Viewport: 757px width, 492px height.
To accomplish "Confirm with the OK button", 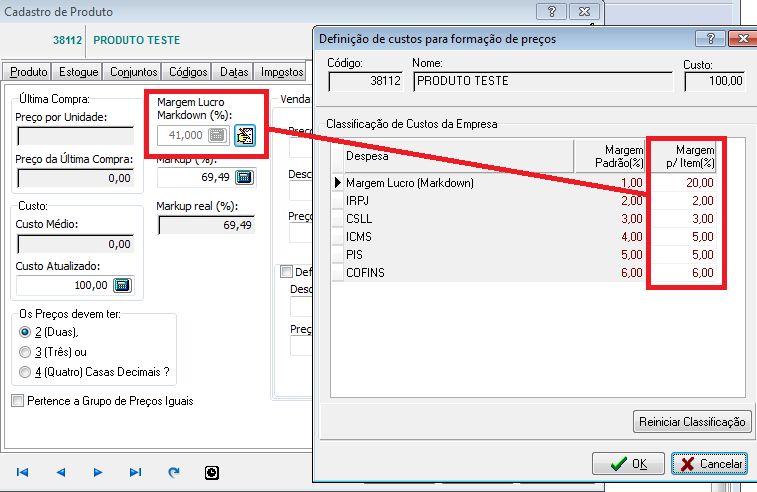I will pos(628,464).
